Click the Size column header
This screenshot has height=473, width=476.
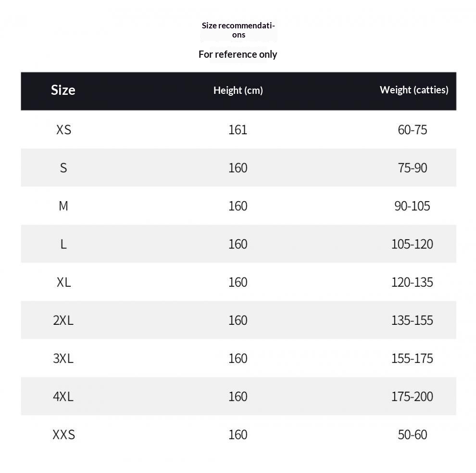pyautogui.click(x=63, y=90)
